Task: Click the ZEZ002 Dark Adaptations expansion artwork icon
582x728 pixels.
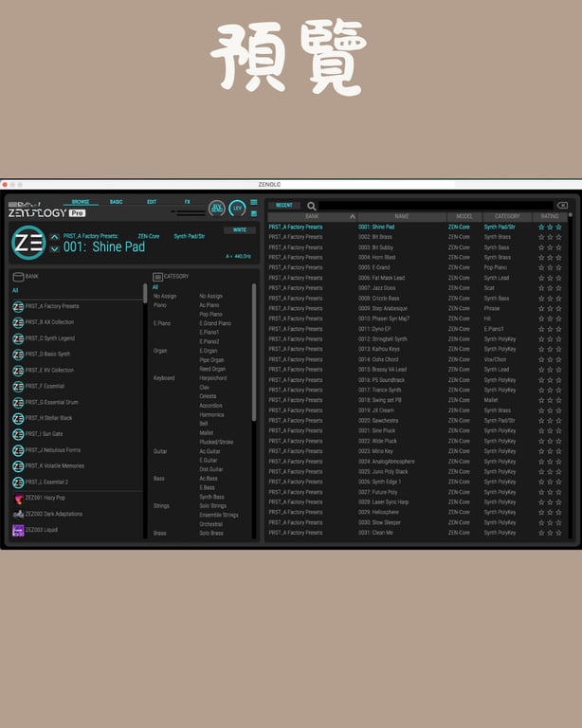Action: [x=18, y=515]
